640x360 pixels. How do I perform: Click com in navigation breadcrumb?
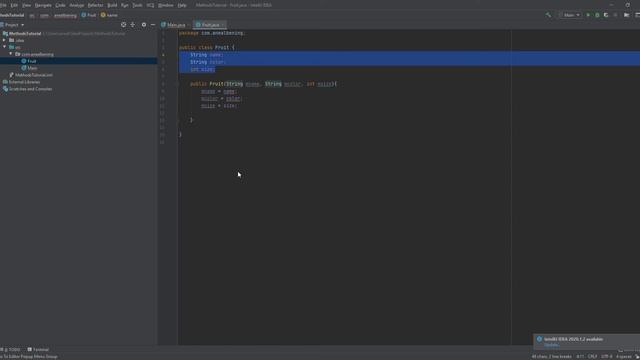pos(44,16)
